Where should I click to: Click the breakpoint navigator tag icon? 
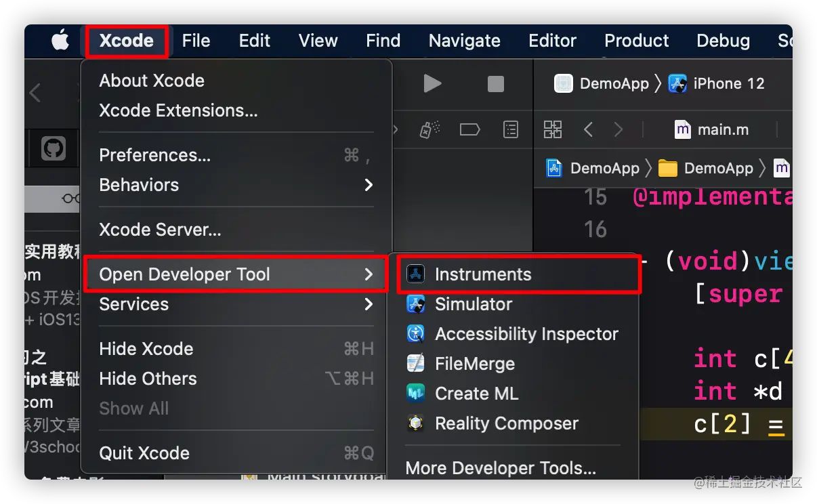point(469,129)
